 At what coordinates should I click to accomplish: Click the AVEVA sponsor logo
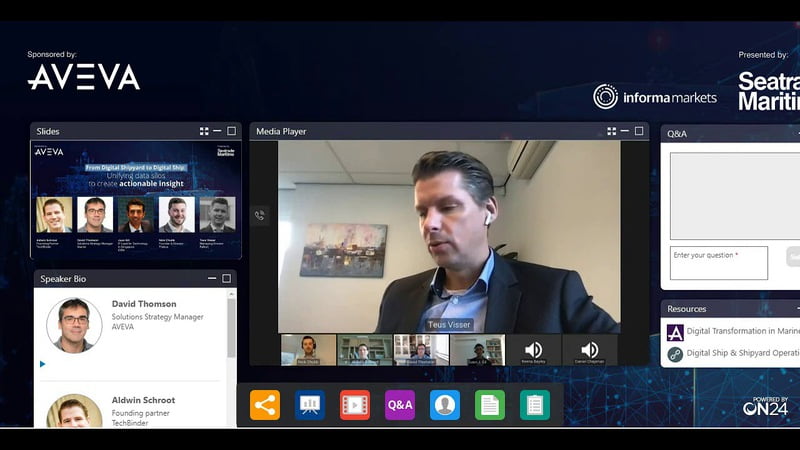pos(84,77)
